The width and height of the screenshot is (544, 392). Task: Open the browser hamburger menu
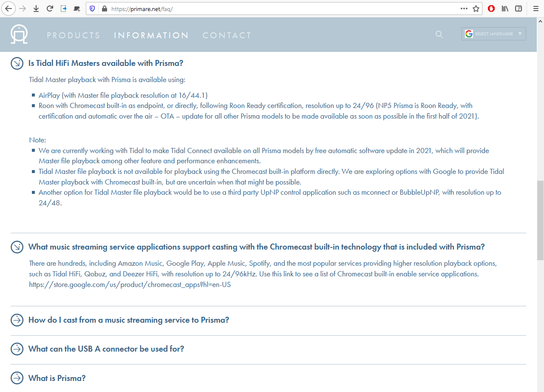535,9
